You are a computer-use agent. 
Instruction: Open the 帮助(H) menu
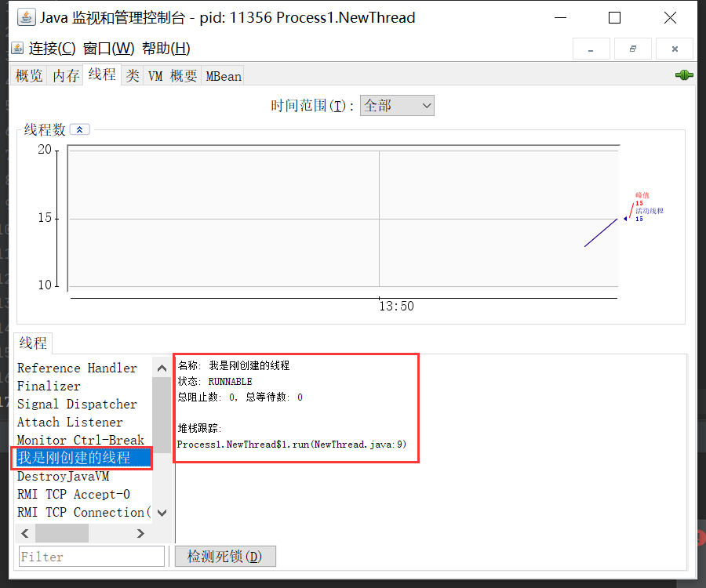(166, 48)
